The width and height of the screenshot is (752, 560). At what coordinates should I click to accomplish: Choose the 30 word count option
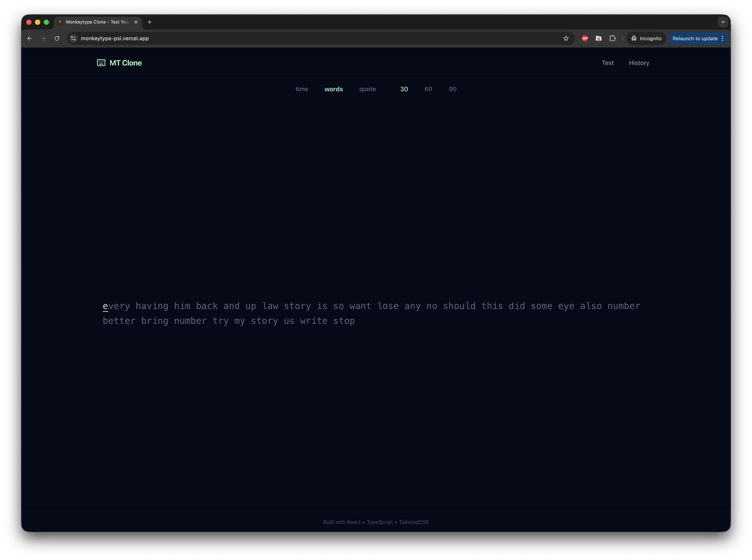click(404, 89)
